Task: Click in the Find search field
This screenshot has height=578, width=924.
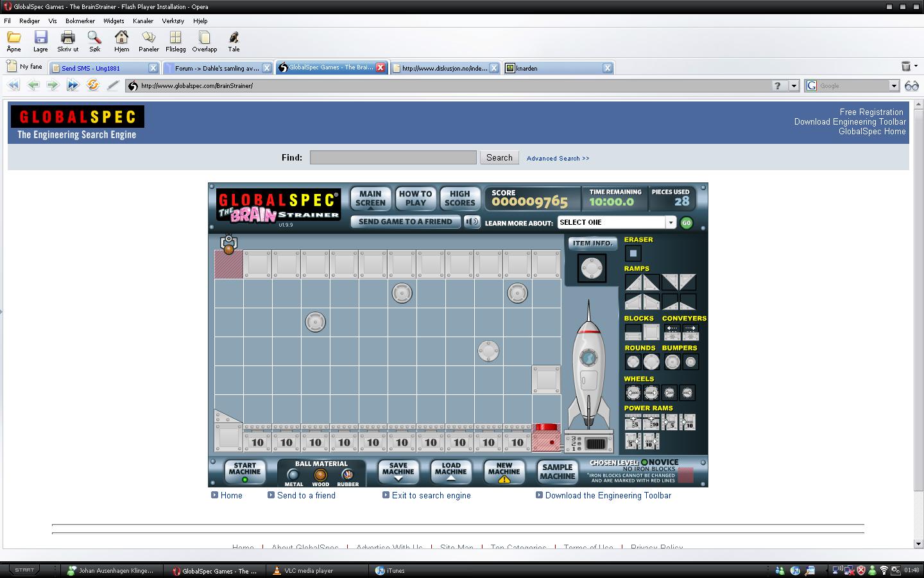Action: 393,157
